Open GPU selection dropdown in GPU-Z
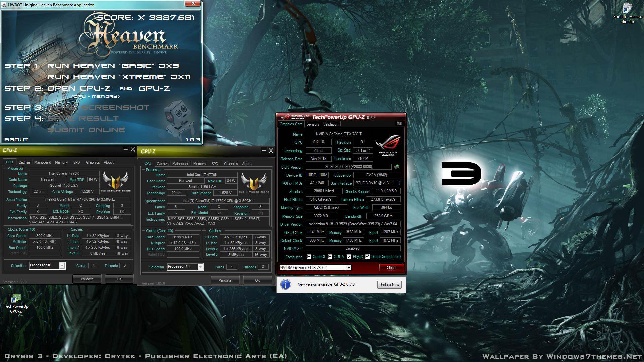The height and width of the screenshot is (362, 644). coord(348,267)
